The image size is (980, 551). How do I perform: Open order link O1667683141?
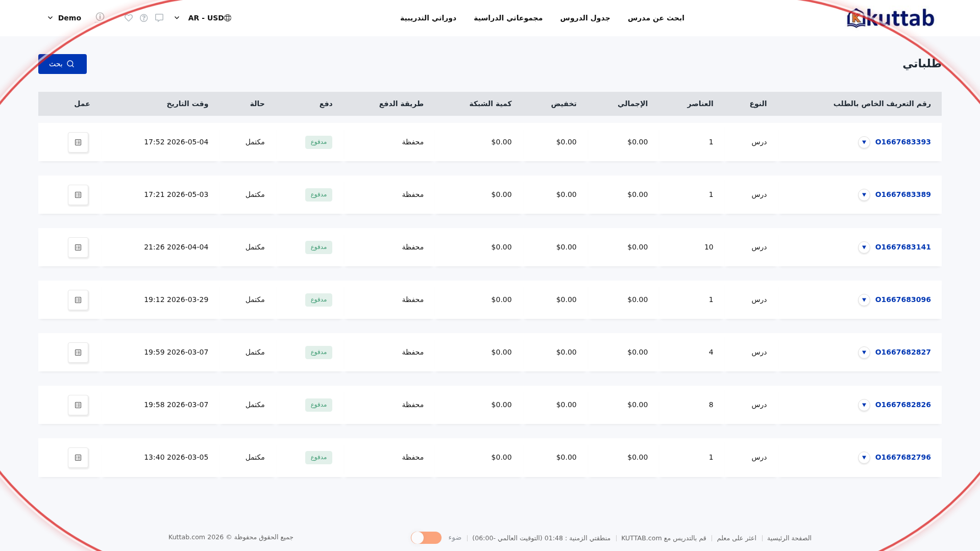(903, 247)
